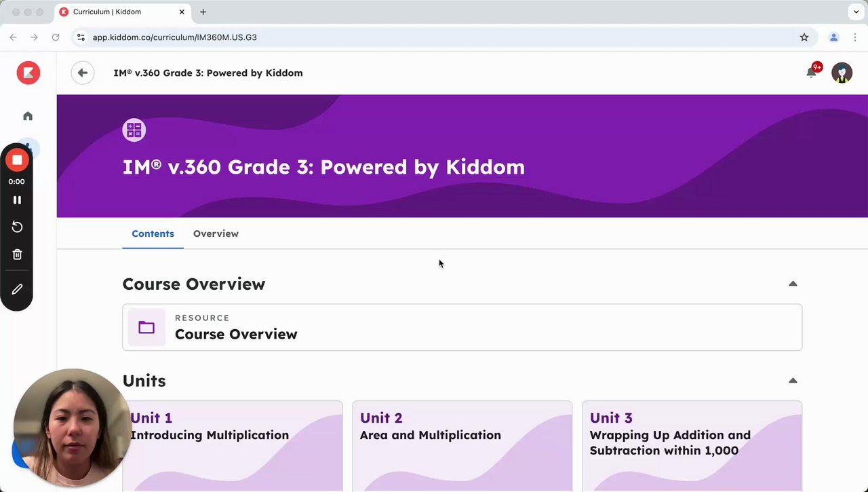Open Chrome three-dot menu

[x=854, y=37]
